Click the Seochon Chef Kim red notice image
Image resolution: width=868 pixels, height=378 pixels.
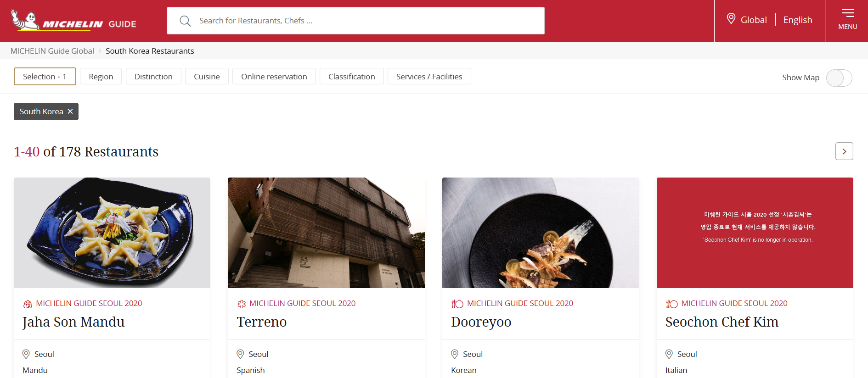pyautogui.click(x=755, y=233)
